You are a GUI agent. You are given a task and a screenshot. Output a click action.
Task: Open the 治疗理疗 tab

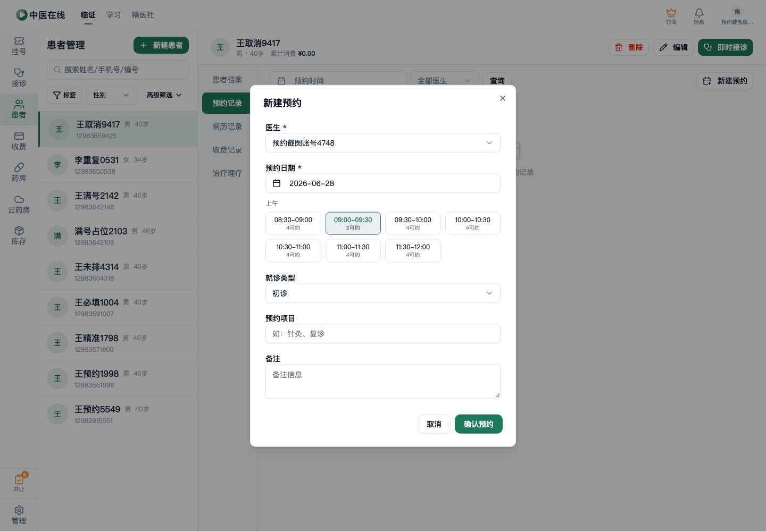coord(227,173)
